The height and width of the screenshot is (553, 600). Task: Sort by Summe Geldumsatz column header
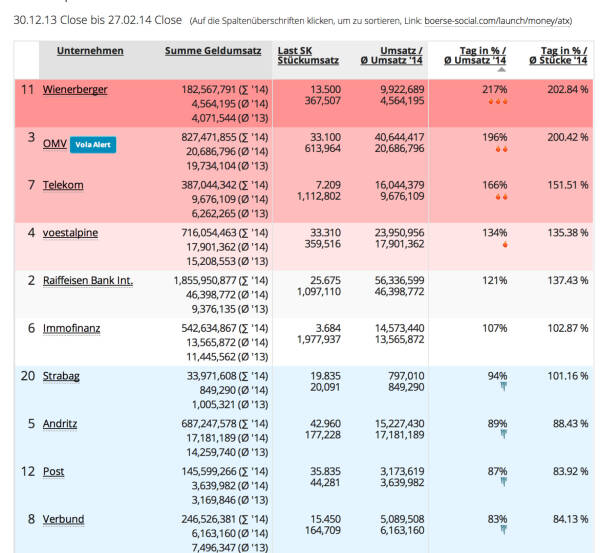213,51
